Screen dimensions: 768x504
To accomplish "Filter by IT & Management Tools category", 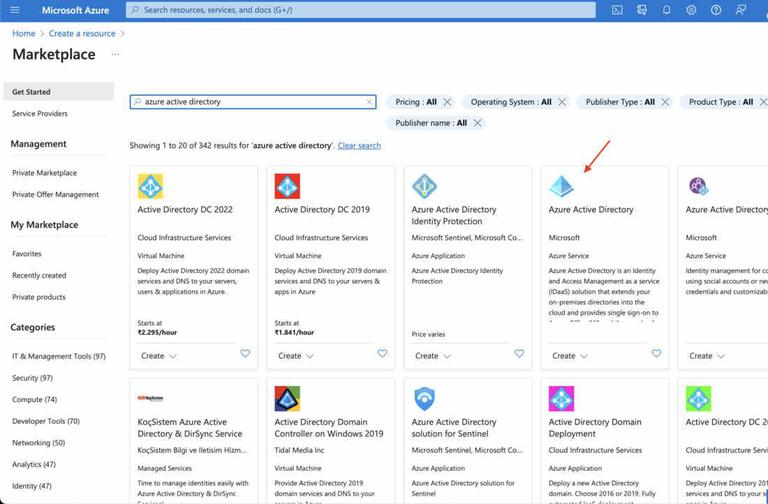I will (x=59, y=356).
